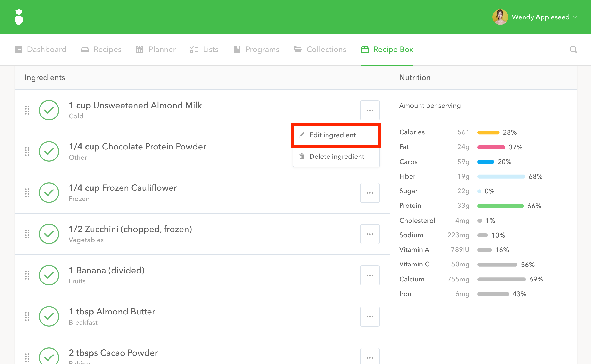Click the app logo in header
The image size is (591, 364).
[19, 17]
